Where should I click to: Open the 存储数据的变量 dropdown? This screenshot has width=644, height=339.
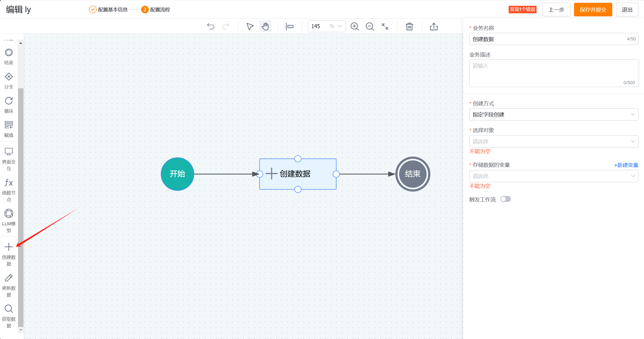pos(553,176)
